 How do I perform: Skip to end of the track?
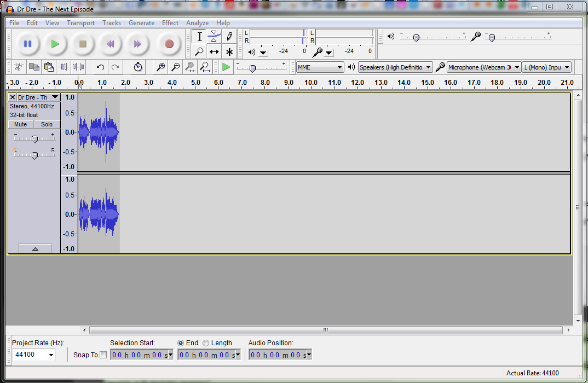click(137, 44)
